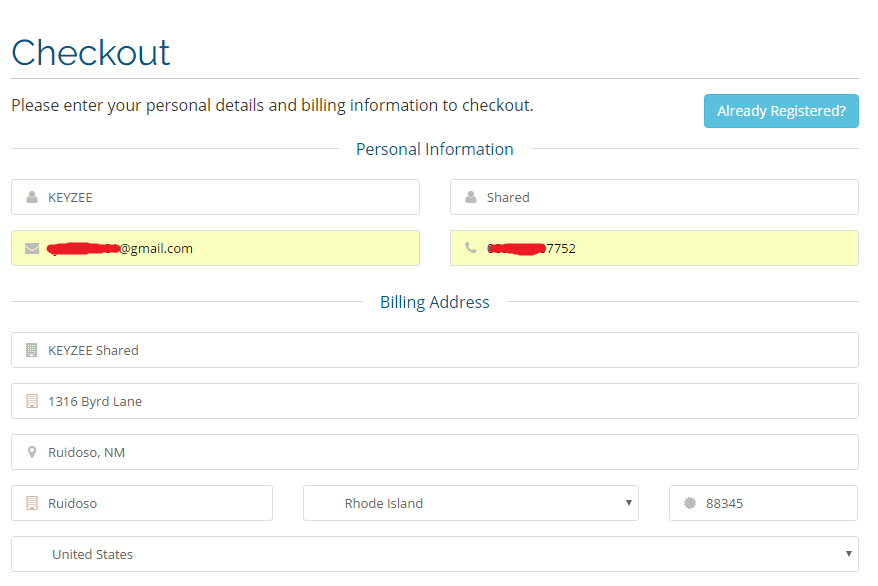This screenshot has height=586, width=878.
Task: Click the street address field 1316 Byrd Lane
Action: (450, 401)
